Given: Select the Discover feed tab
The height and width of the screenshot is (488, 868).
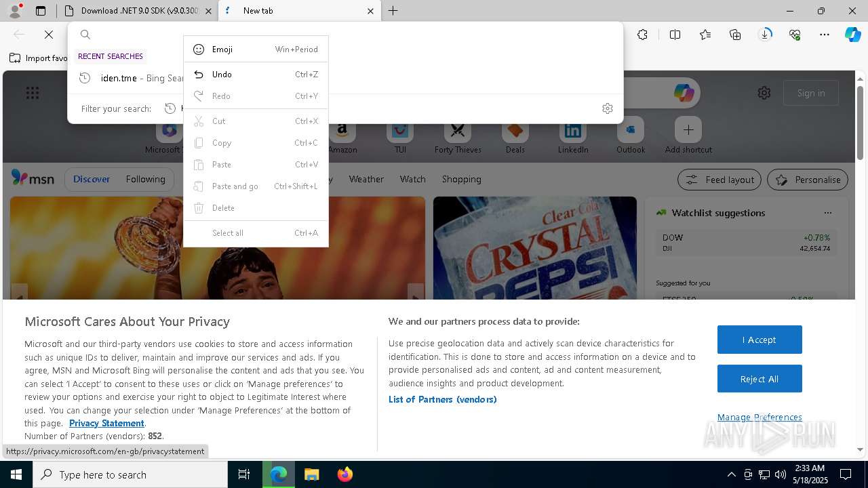Looking at the screenshot, I should click(x=92, y=179).
